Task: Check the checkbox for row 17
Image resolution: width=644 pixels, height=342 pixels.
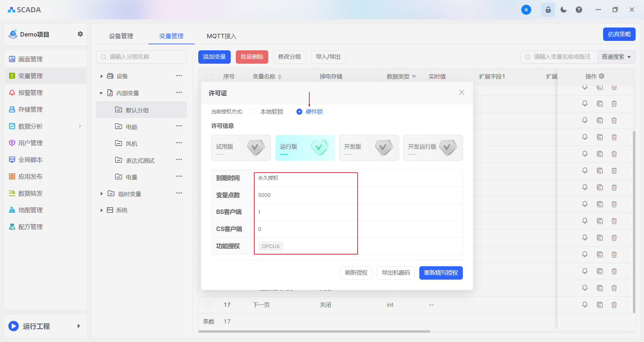Action: click(208, 305)
